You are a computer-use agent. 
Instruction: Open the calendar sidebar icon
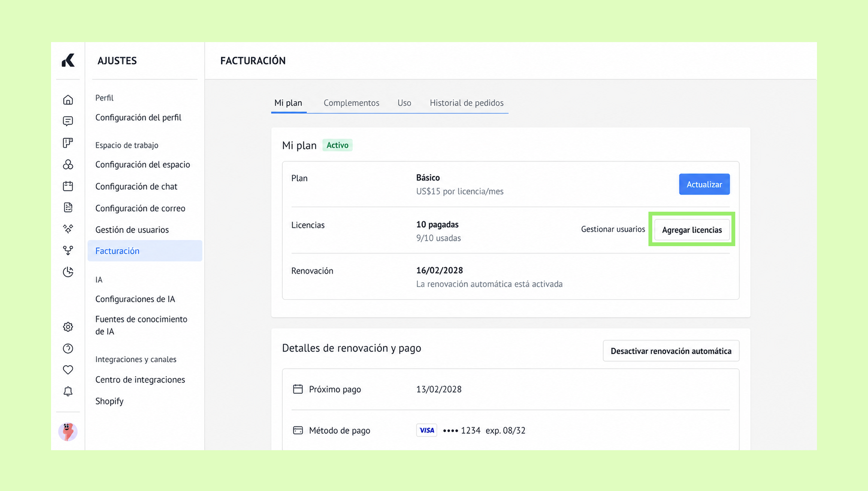68,186
